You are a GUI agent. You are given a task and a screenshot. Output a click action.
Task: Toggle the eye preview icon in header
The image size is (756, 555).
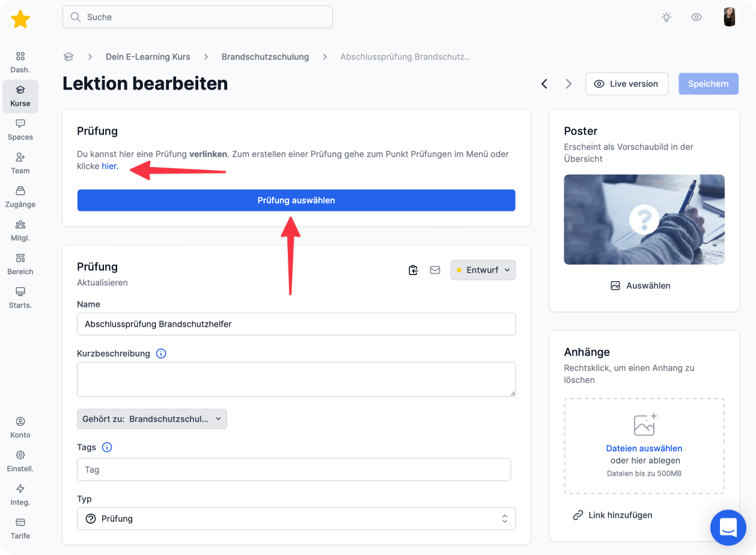click(x=697, y=17)
